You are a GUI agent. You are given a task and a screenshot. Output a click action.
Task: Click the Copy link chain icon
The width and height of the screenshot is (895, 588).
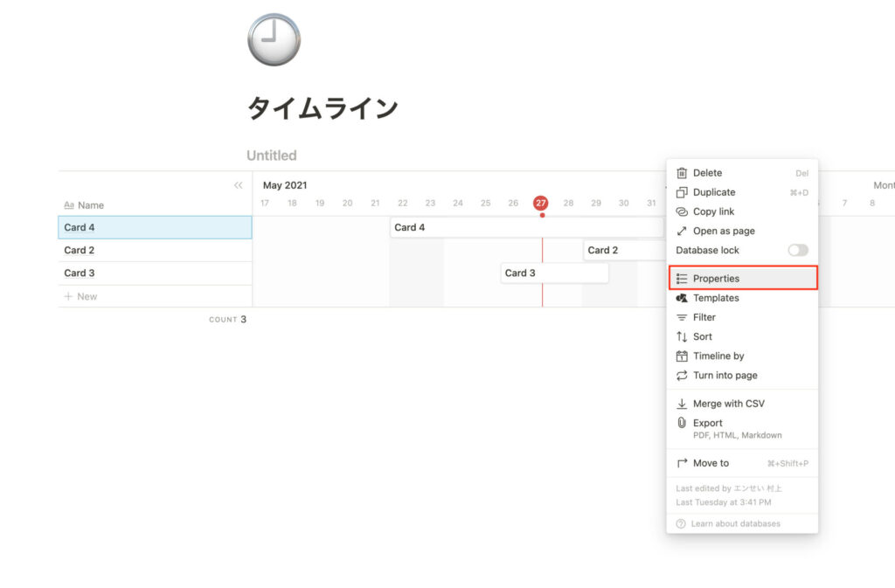pyautogui.click(x=682, y=211)
